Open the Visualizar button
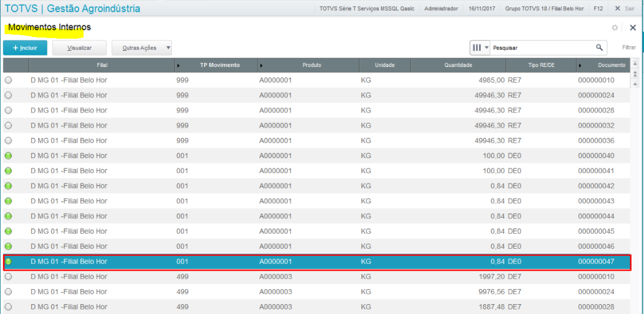The width and height of the screenshot is (644, 314). (x=79, y=48)
